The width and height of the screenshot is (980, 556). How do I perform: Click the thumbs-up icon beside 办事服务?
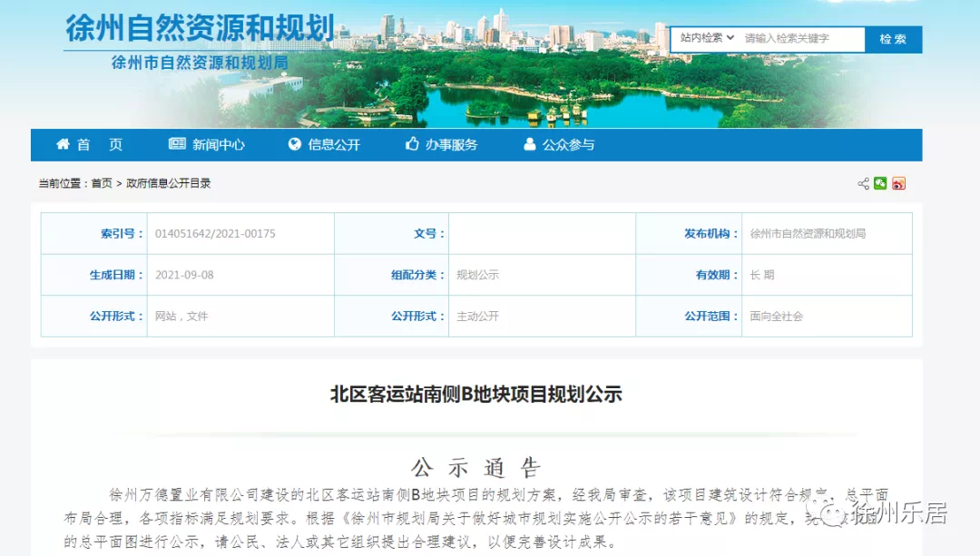point(412,144)
